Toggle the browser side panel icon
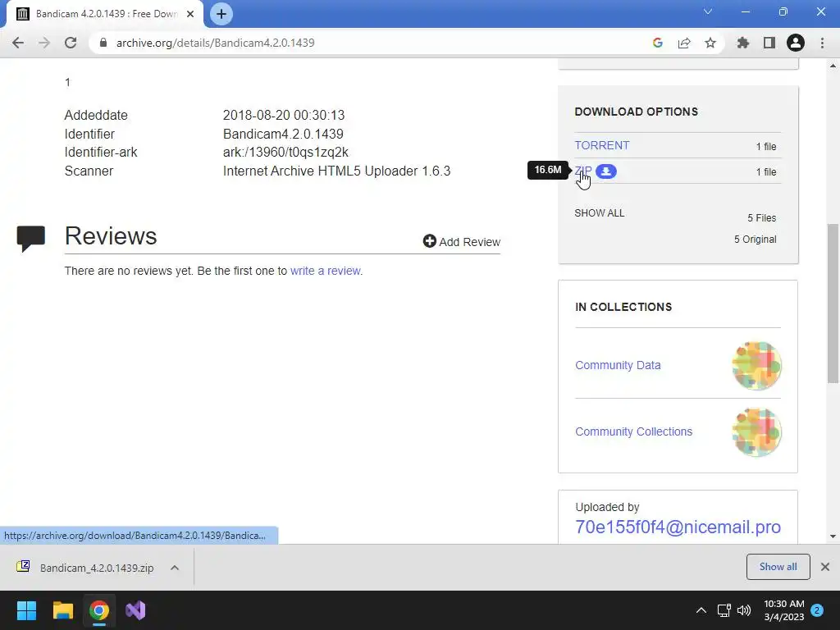840x630 pixels. (x=769, y=43)
